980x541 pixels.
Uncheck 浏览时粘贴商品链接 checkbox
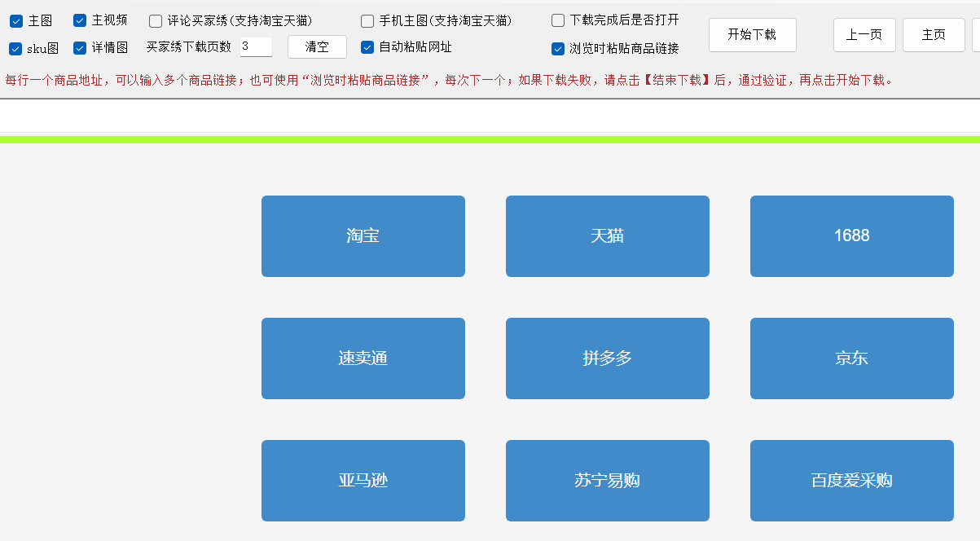coord(558,49)
